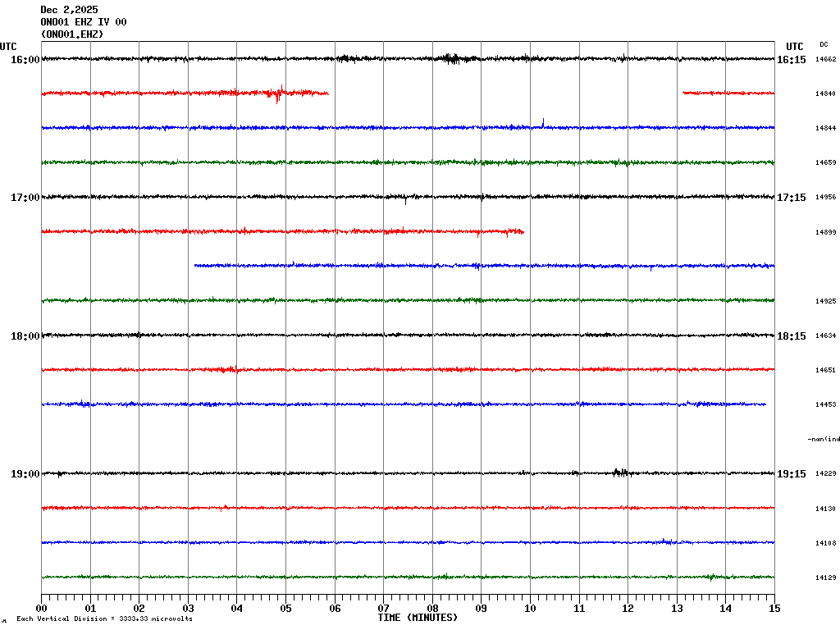Click the UTC label at top left
This screenshot has height=630, width=840.
coord(8,47)
